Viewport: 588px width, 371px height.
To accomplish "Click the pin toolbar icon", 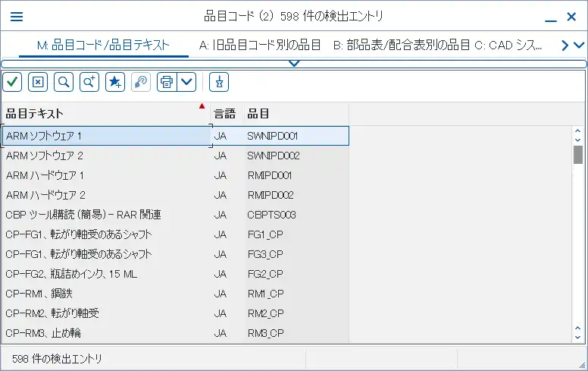I will pyautogui.click(x=219, y=82).
